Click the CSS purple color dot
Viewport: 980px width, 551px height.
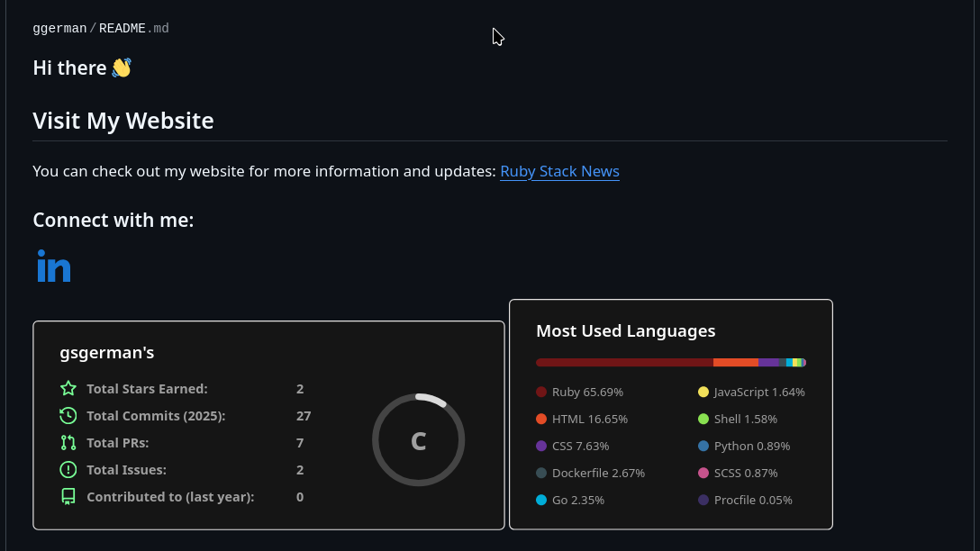[541, 447]
